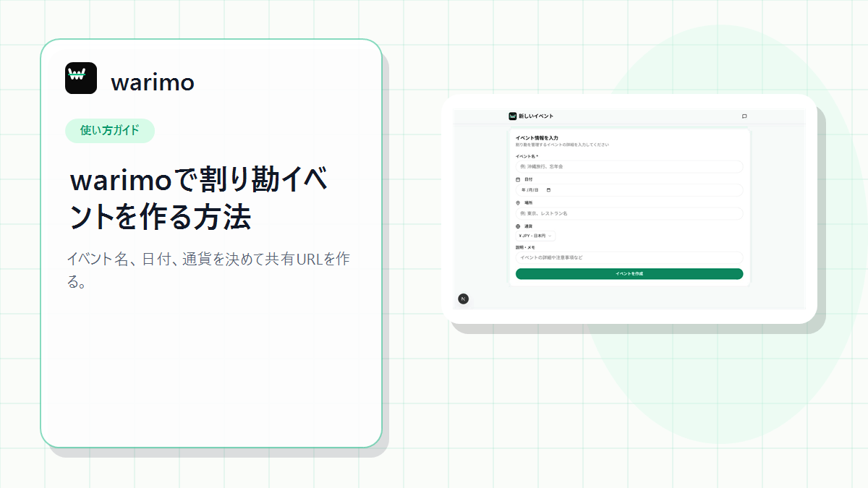Open the Next.js dev tools N badge
868x488 pixels.
[464, 299]
